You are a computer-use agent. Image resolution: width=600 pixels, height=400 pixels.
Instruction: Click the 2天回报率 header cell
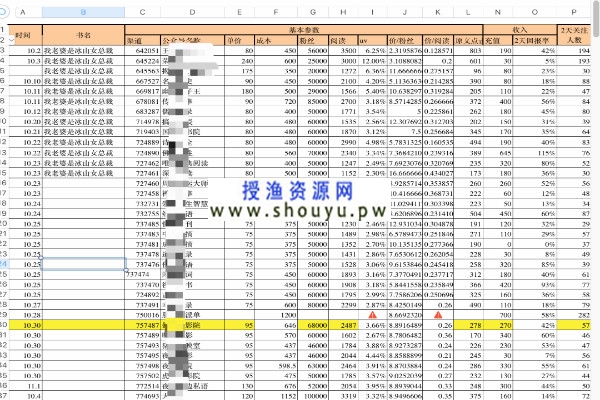coord(535,40)
